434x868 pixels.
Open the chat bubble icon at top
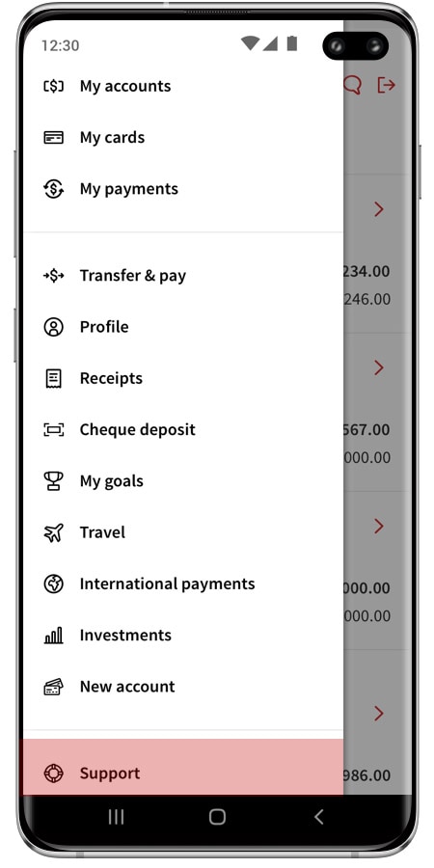click(353, 85)
